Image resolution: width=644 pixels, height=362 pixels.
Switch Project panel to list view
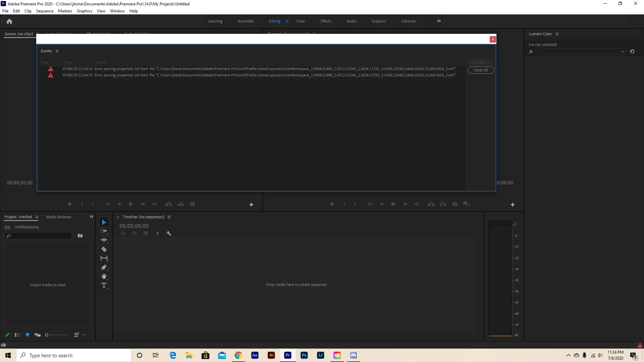[x=17, y=335]
